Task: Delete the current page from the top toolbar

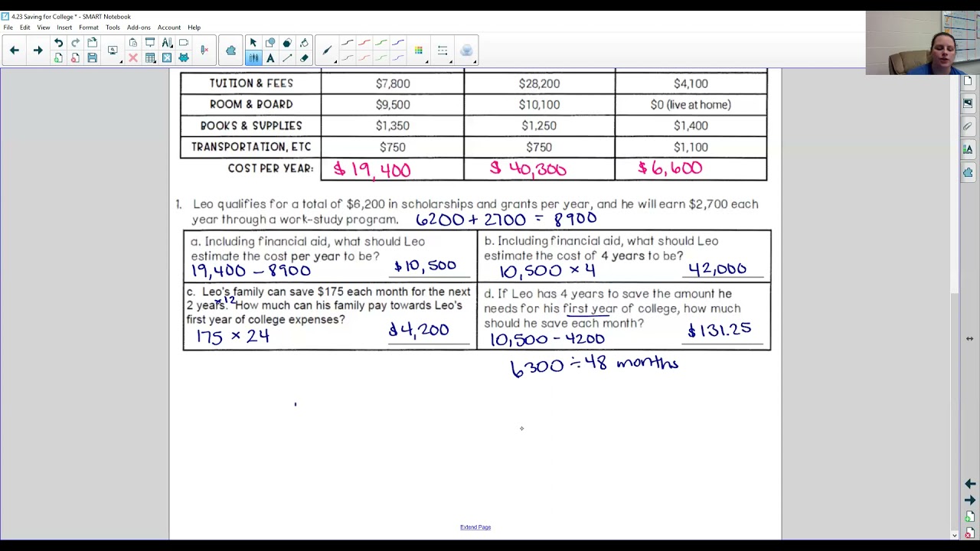Action: pyautogui.click(x=75, y=58)
